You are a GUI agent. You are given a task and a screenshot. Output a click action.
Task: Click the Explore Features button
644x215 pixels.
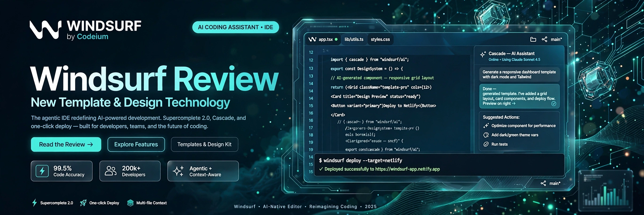(x=136, y=145)
